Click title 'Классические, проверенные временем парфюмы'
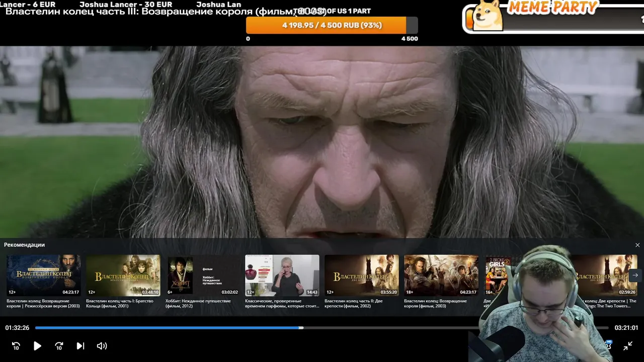 (282, 303)
